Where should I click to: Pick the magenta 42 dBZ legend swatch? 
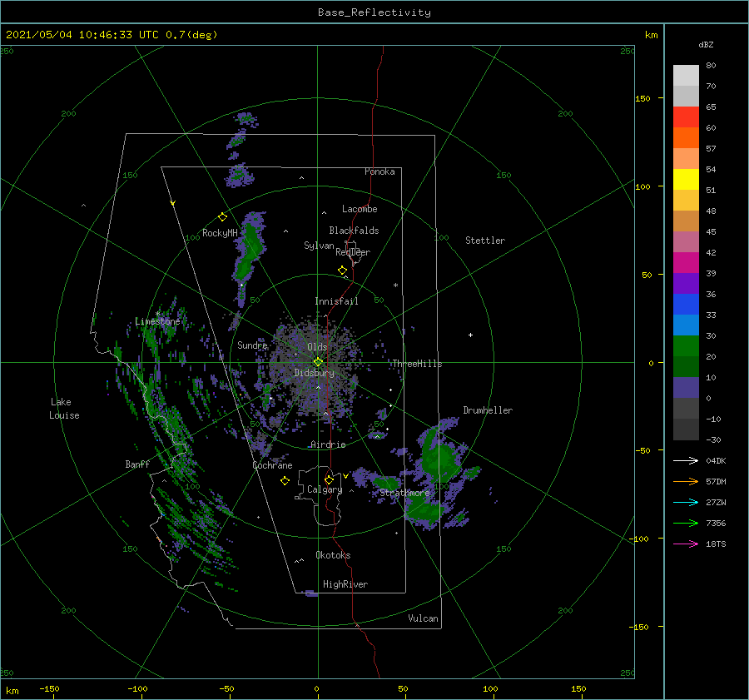coord(686,262)
